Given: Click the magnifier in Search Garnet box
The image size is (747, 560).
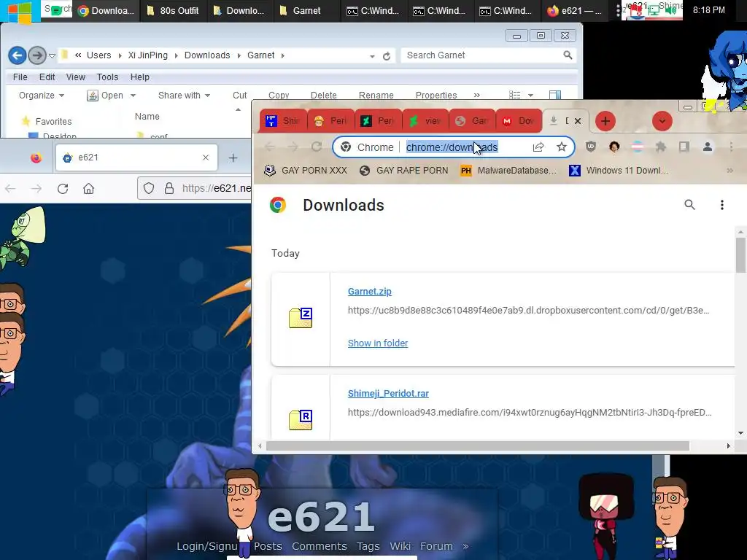Looking at the screenshot, I should point(568,55).
